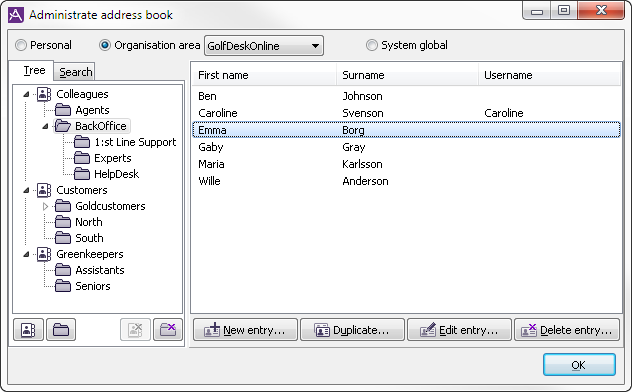
Task: Click the open BackOffice folder icon
Action: (63, 126)
